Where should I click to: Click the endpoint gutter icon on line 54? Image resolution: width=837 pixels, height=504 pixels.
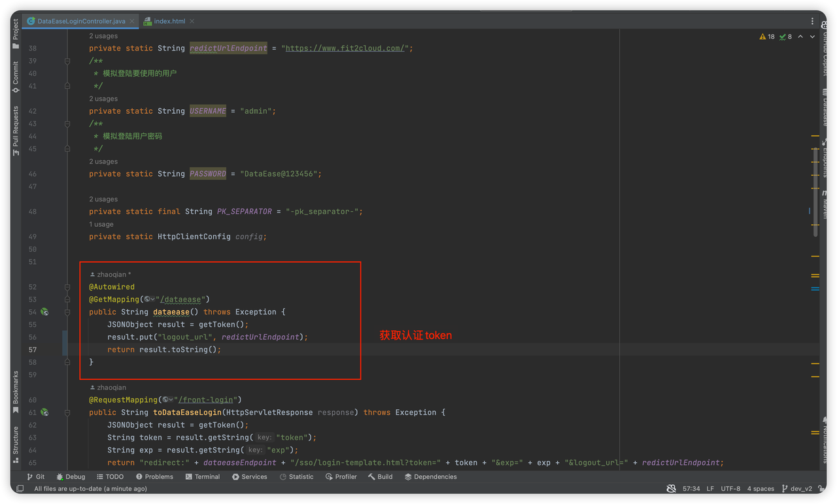(44, 312)
